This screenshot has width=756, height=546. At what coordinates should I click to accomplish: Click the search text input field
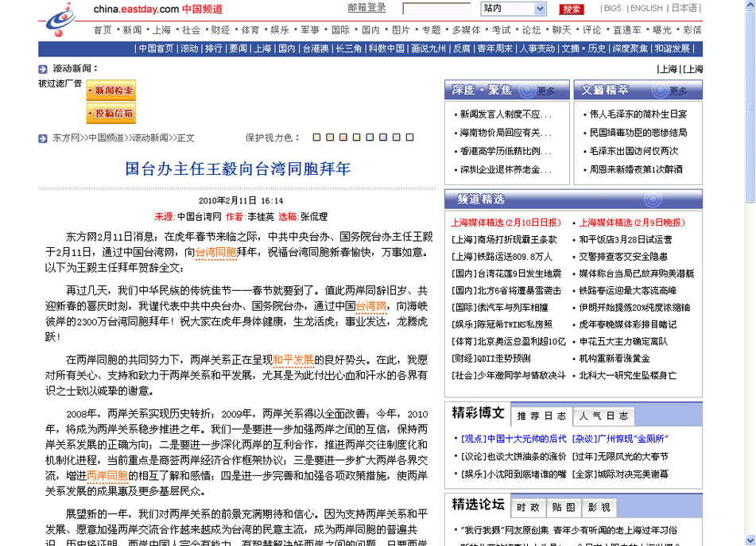[x=436, y=9]
